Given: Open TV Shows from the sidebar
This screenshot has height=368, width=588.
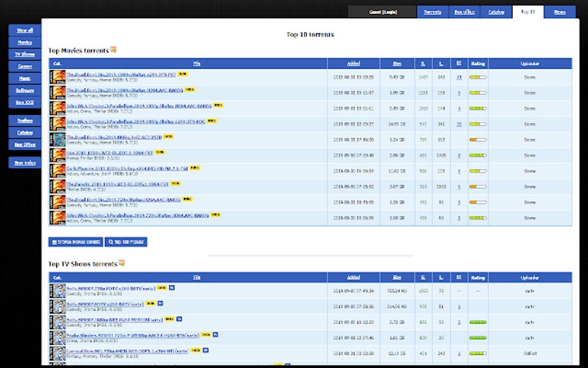Looking at the screenshot, I should tap(24, 54).
